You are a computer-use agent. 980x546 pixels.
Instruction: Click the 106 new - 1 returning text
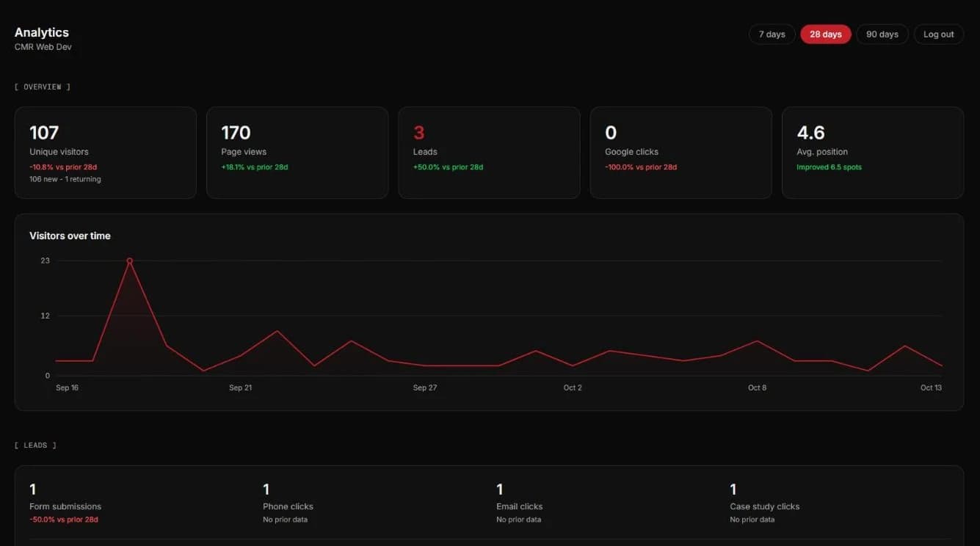pyautogui.click(x=65, y=179)
